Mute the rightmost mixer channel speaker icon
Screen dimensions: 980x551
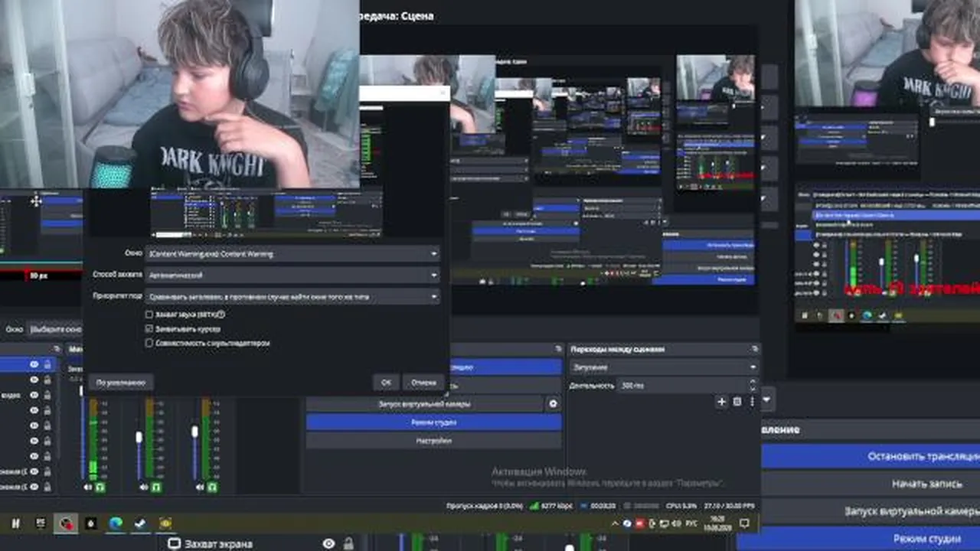pos(200,487)
